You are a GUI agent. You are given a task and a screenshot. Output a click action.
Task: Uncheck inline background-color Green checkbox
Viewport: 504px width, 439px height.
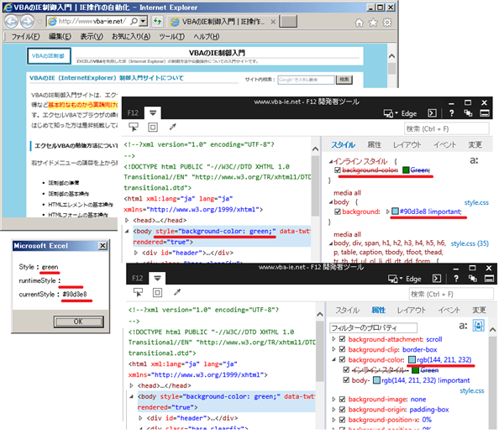click(x=338, y=170)
